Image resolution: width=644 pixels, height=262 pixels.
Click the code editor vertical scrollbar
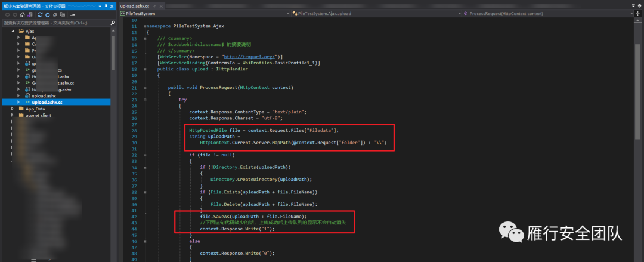click(638, 92)
